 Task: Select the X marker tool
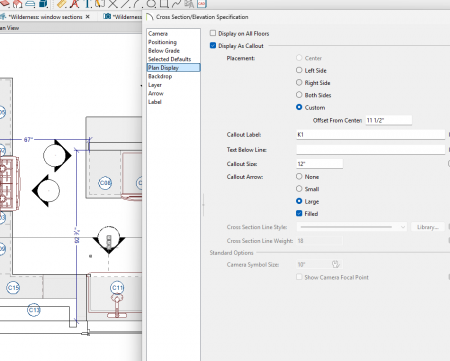(x=113, y=3)
